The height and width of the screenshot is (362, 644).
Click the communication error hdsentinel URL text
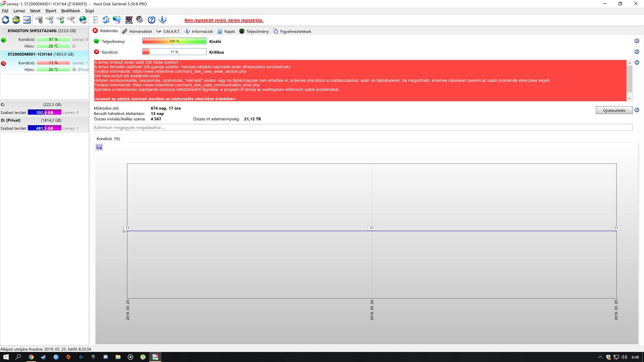[x=196, y=85]
